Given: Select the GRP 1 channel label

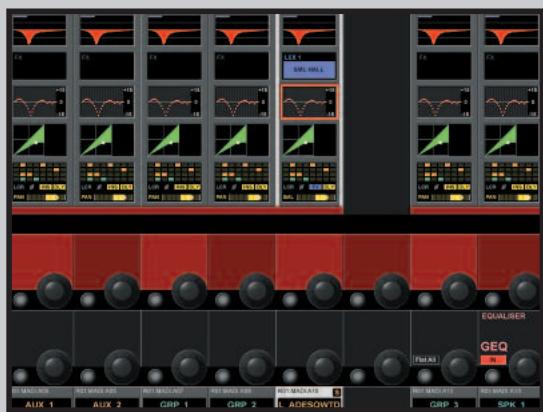Looking at the screenshot, I should [174, 404].
